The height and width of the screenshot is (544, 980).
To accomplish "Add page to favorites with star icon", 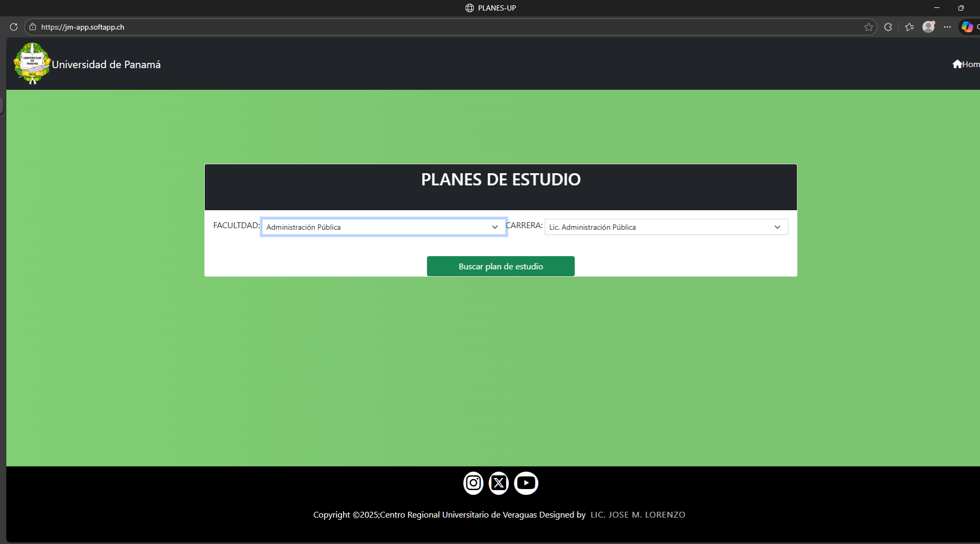I will pos(869,27).
